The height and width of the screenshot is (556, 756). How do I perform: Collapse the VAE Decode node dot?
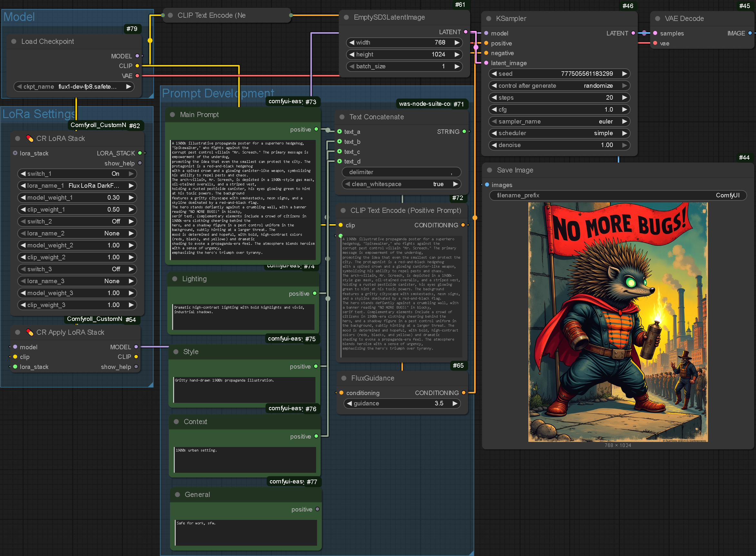(657, 18)
